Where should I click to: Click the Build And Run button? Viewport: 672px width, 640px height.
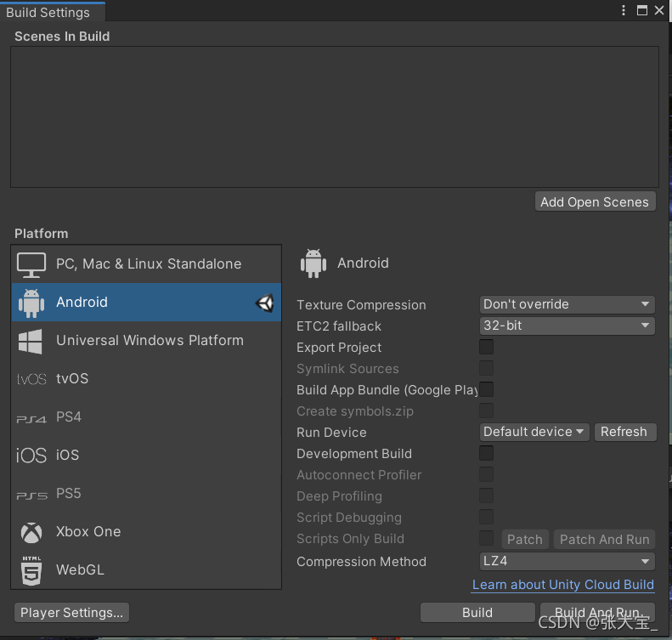click(x=597, y=613)
